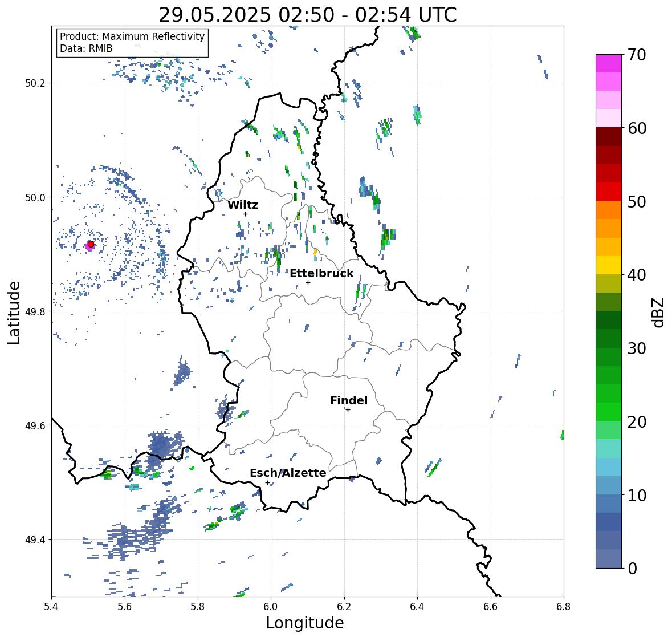Click the 'Product: Maximum Reflectivity' text
The height and width of the screenshot is (637, 672).
click(132, 36)
